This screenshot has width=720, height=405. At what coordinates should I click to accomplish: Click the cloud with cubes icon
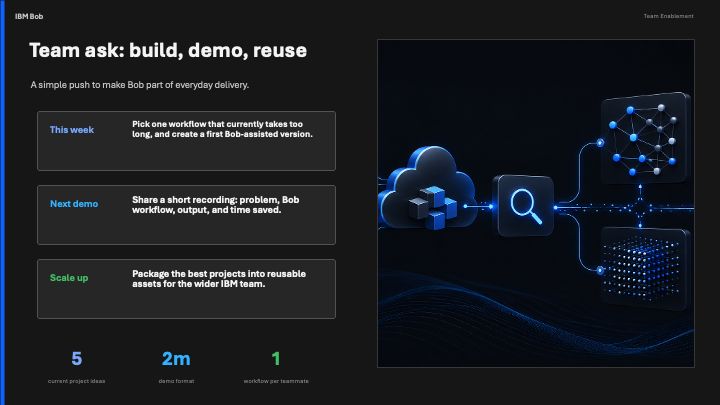pos(426,188)
